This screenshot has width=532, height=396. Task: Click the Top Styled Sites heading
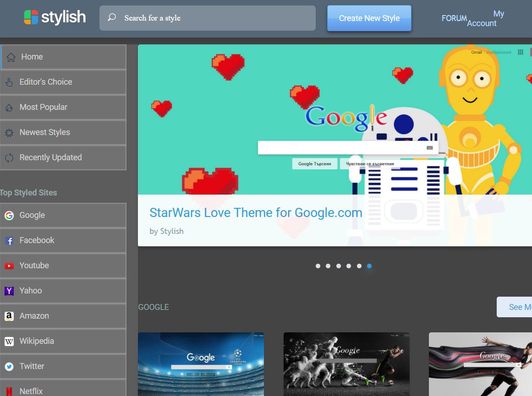point(28,193)
